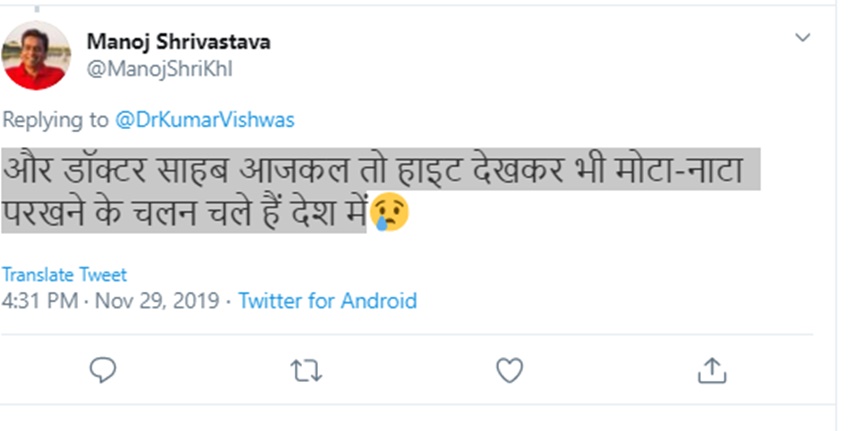The height and width of the screenshot is (431, 850).
Task: Click the reply speech bubble icon
Action: pyautogui.click(x=103, y=371)
